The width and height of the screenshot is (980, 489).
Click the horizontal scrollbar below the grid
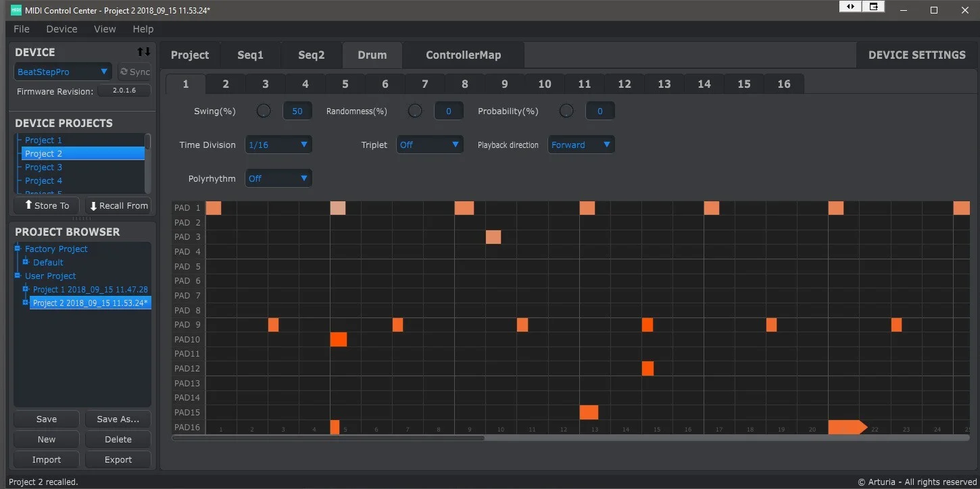tap(328, 438)
